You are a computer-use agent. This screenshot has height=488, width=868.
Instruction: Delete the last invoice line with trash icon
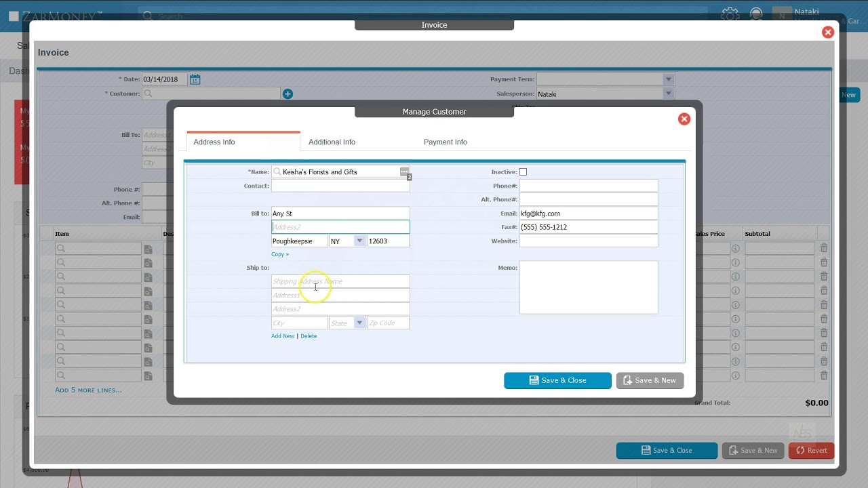[824, 375]
